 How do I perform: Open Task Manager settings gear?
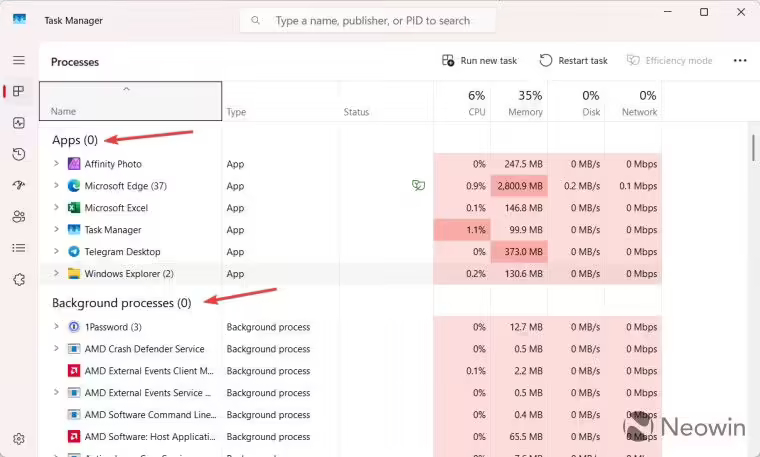click(x=18, y=438)
